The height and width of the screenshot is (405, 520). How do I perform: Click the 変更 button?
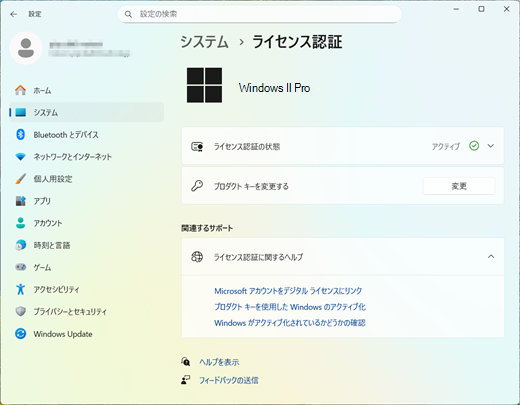[x=459, y=186]
